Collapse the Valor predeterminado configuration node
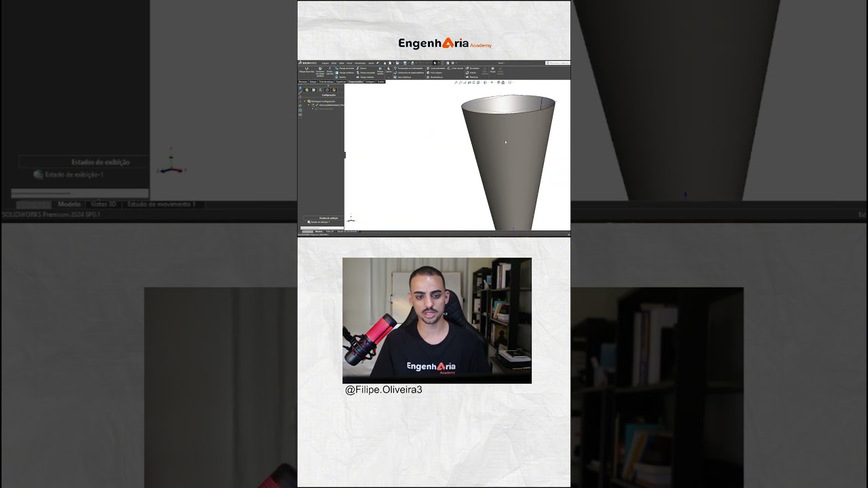Viewport: 868px width, 488px height. coord(309,105)
